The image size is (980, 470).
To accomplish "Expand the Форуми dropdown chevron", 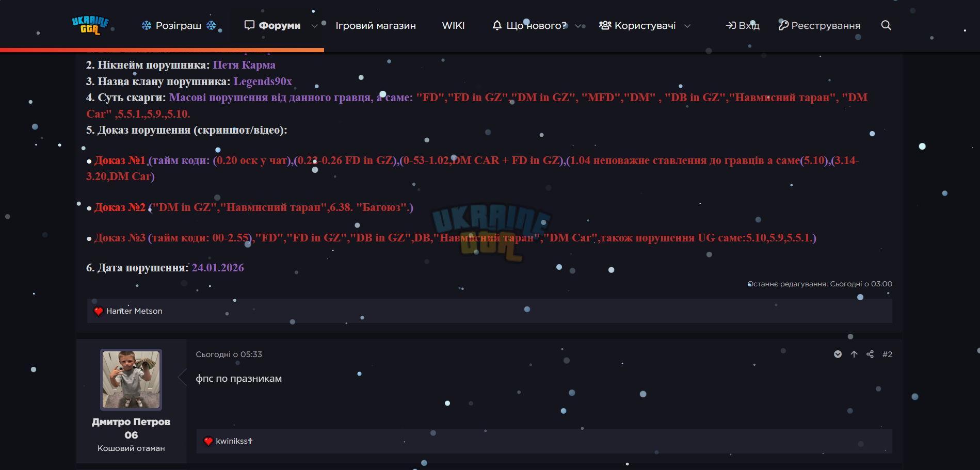I will coord(314,26).
